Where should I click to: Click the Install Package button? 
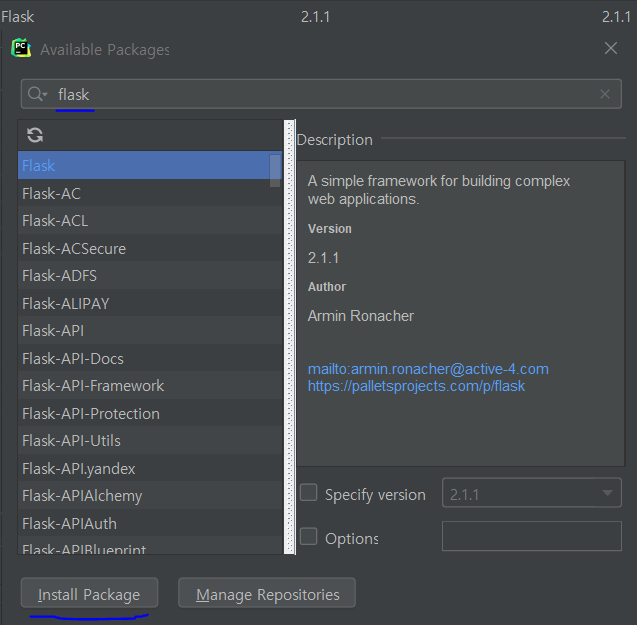tap(89, 593)
